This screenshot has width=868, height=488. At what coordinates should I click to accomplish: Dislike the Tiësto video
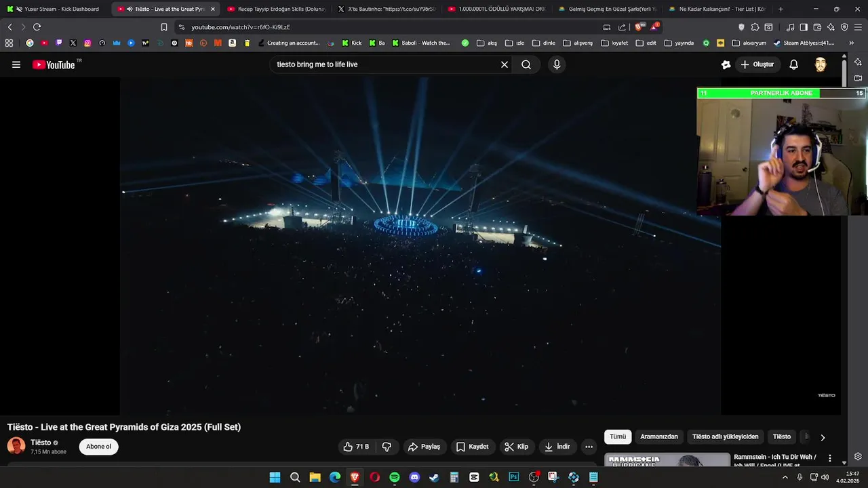point(387,447)
